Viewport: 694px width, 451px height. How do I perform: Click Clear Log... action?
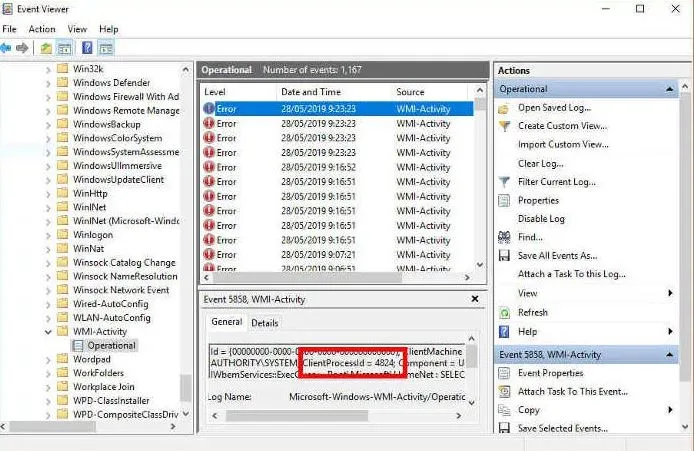[x=540, y=164]
